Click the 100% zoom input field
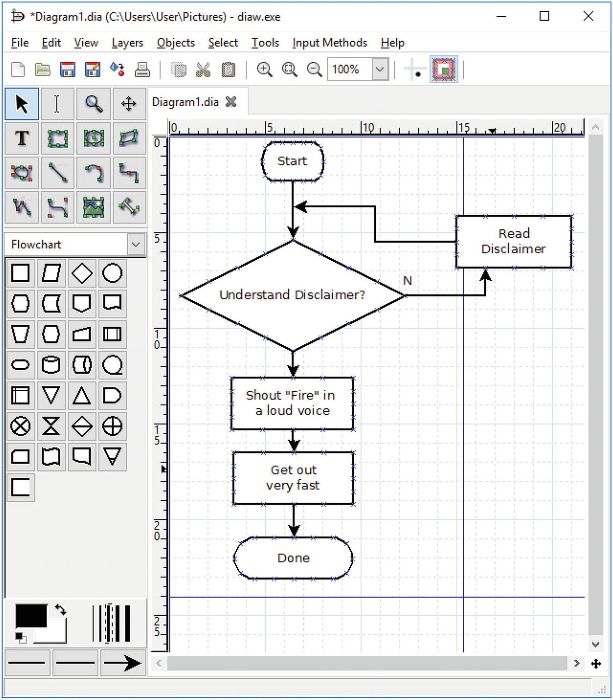 (350, 70)
